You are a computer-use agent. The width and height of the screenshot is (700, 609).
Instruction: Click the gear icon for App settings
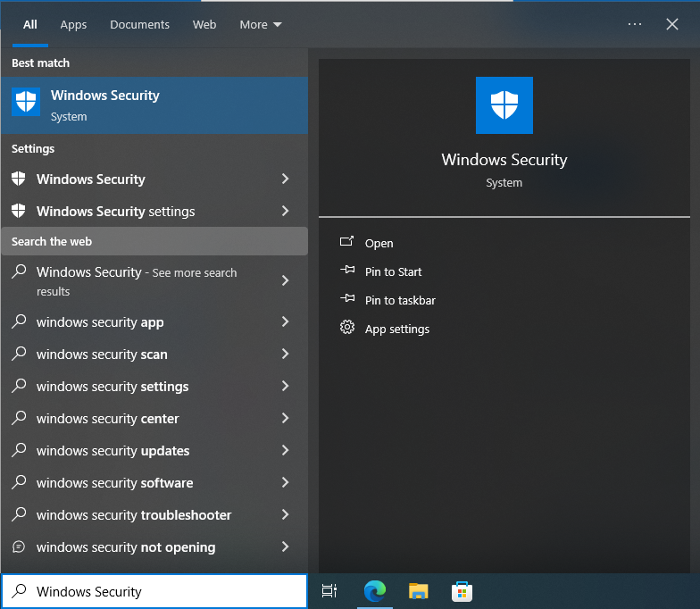[x=346, y=327]
